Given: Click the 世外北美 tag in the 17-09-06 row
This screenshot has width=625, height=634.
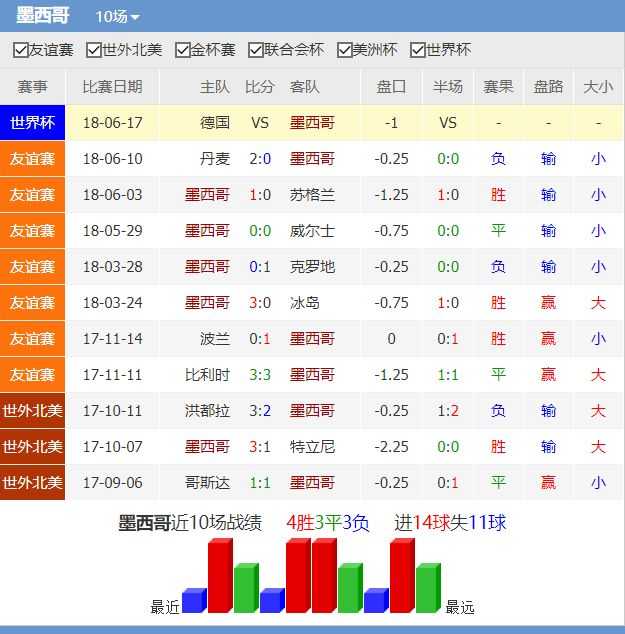Looking at the screenshot, I should [33, 483].
